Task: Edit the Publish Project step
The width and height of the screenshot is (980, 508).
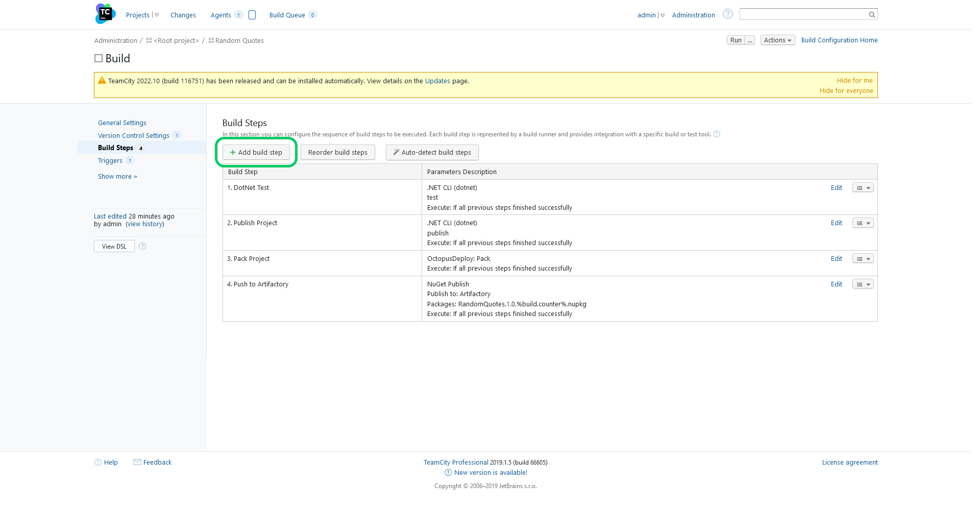Action: pyautogui.click(x=837, y=223)
